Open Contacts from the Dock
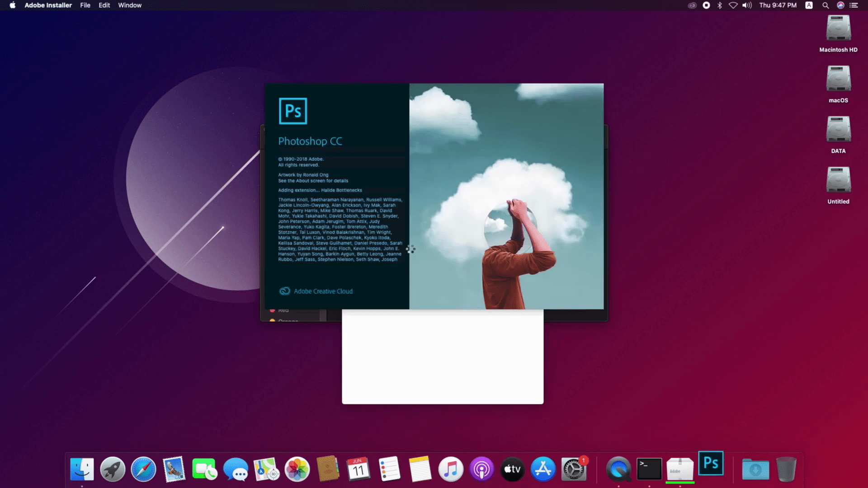Screen dimensions: 868x488 328,469
